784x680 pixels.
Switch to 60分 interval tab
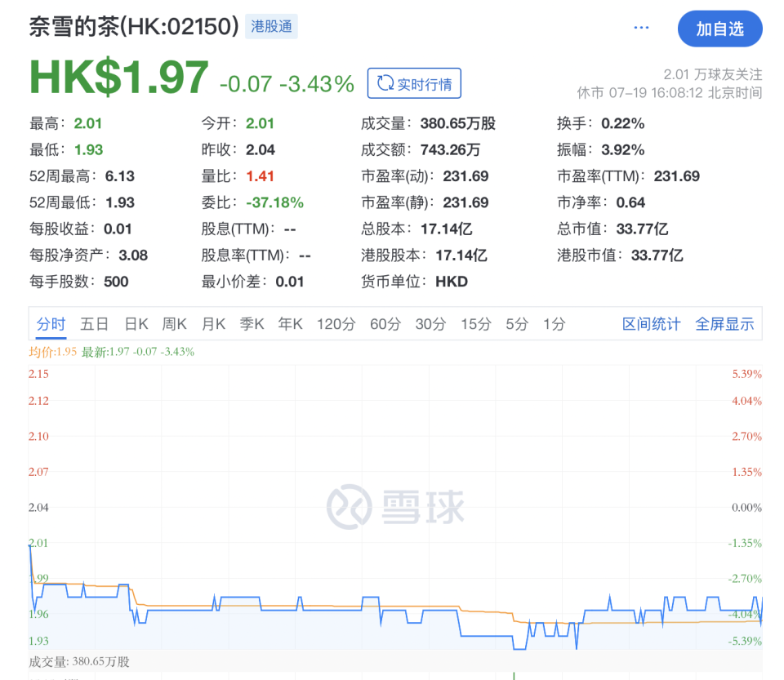click(x=385, y=324)
